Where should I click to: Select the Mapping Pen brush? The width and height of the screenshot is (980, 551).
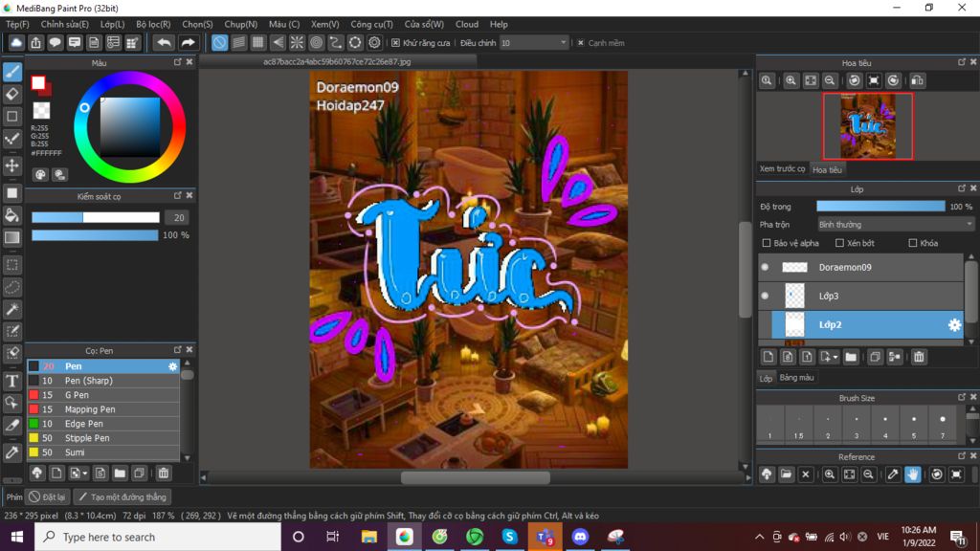click(x=103, y=409)
